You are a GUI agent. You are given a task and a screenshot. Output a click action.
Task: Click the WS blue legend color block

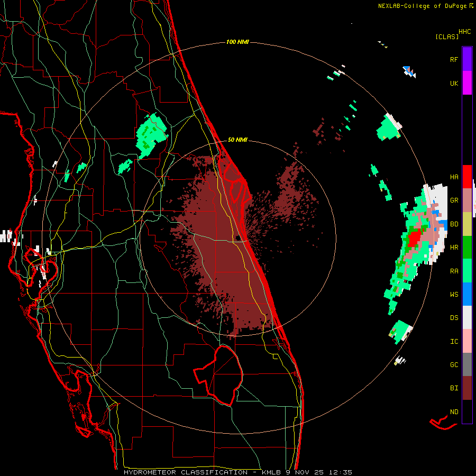coord(467,294)
